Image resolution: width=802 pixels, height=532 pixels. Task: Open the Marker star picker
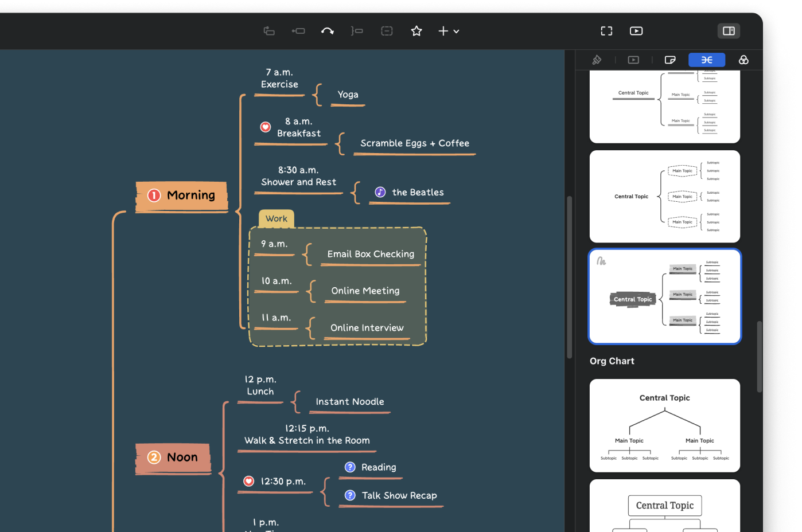click(x=416, y=31)
